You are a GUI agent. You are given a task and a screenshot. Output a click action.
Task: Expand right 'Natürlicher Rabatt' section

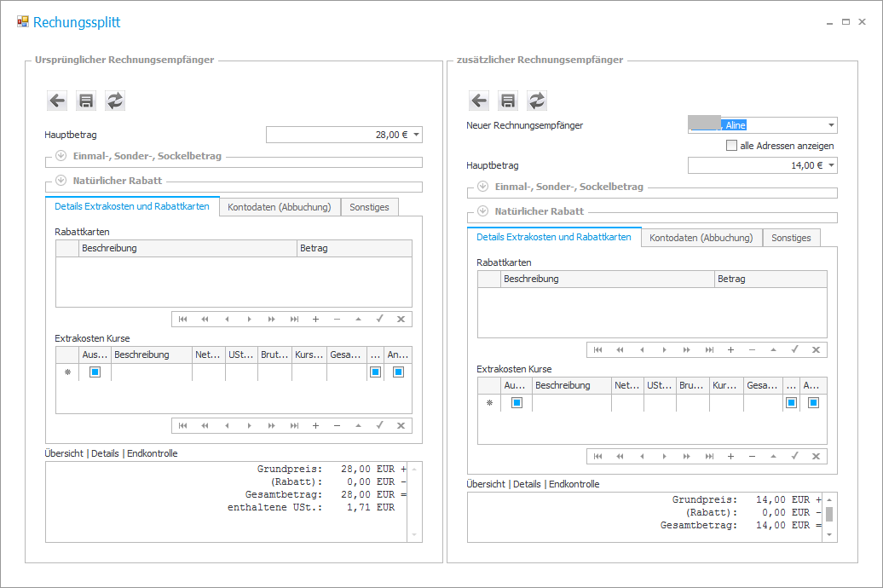point(482,210)
